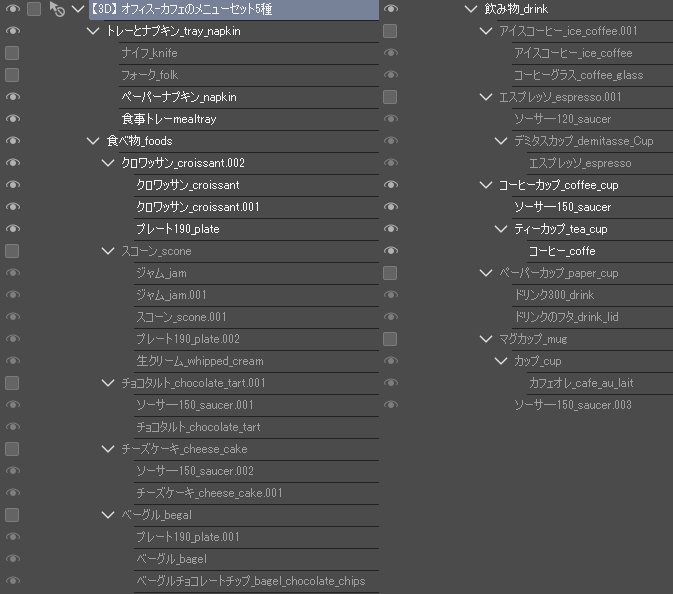Enable the ペーパーカップ_paper_cup checkbox

(390, 273)
